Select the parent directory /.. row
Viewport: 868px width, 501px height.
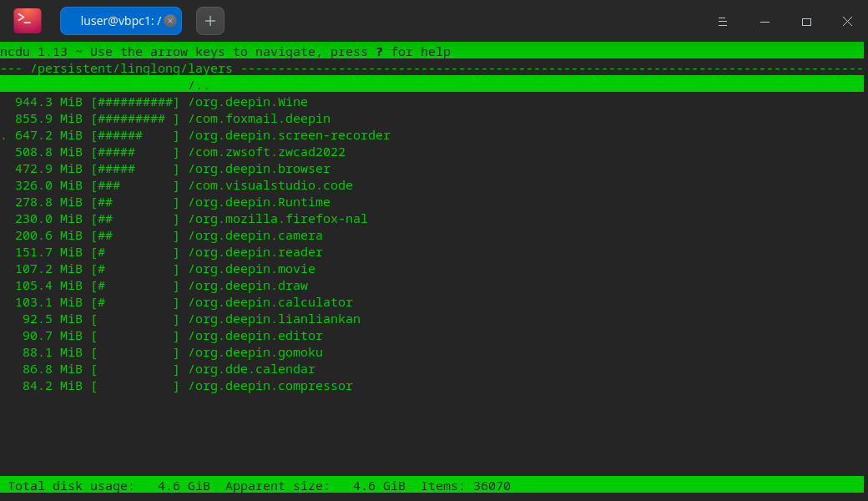431,85
